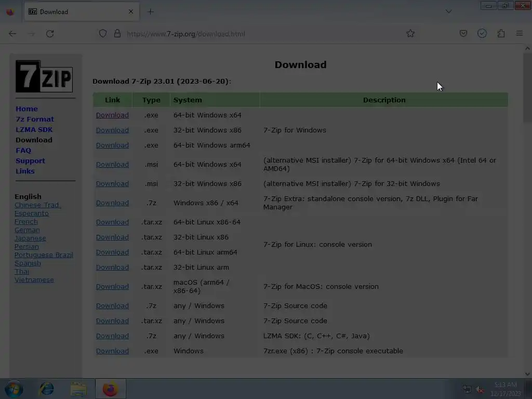
Task: Download tar.xz for 64-bit Linux arm64
Action: [112, 252]
